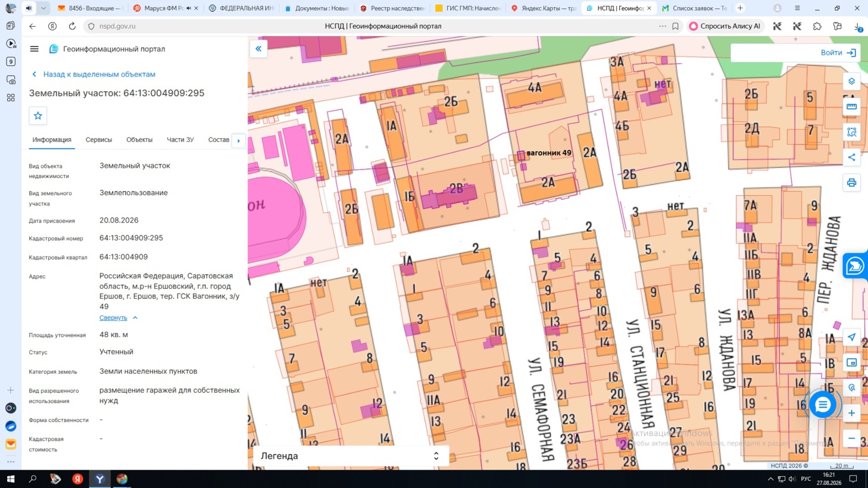Select the Информация tab

pos(52,140)
